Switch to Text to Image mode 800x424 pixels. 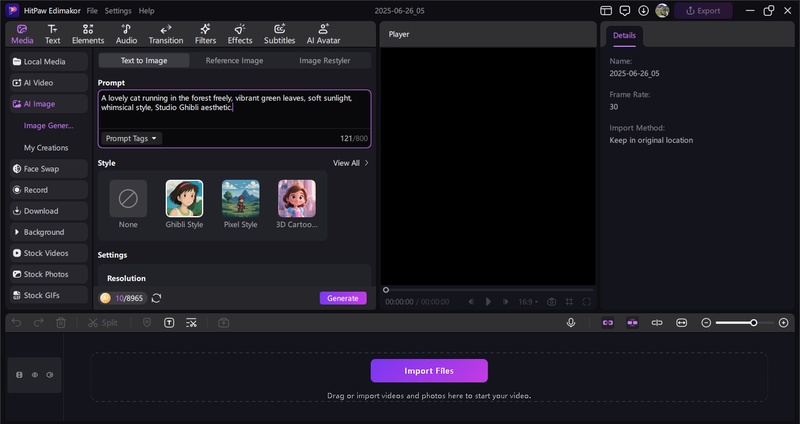pos(144,60)
